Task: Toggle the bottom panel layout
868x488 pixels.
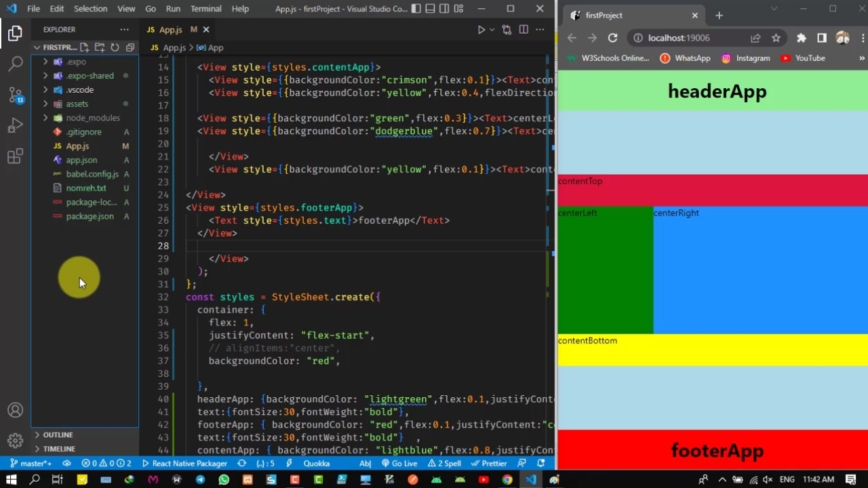Action: (430, 9)
